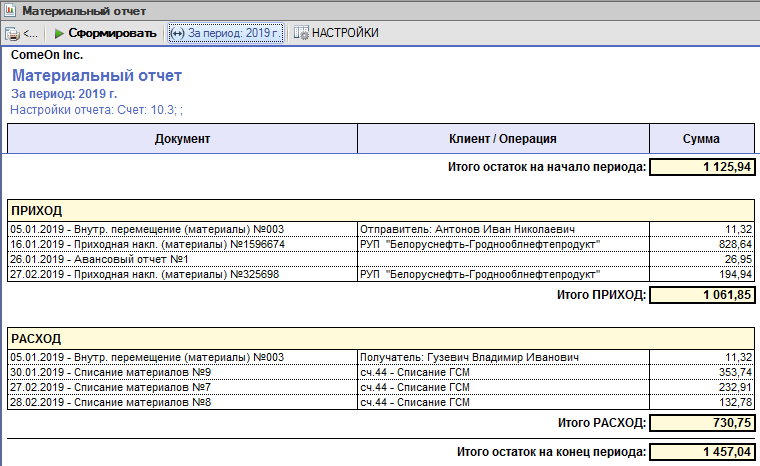Click the green play Сформировать icon
The width and height of the screenshot is (760, 466).
59,33
